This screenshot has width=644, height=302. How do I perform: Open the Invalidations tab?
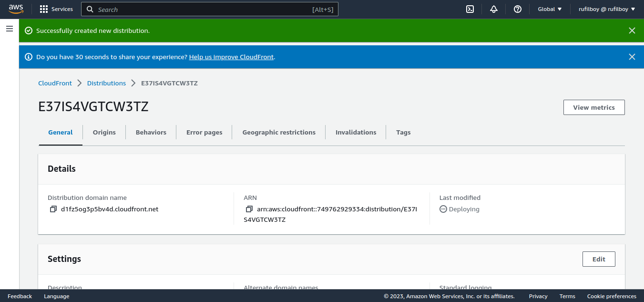point(356,132)
